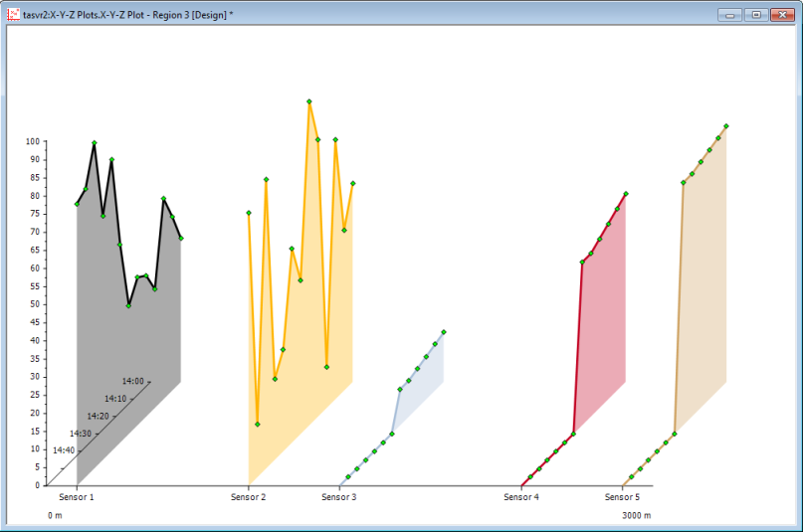Click the plot window icon in title bar
The image size is (803, 532).
click(13, 15)
